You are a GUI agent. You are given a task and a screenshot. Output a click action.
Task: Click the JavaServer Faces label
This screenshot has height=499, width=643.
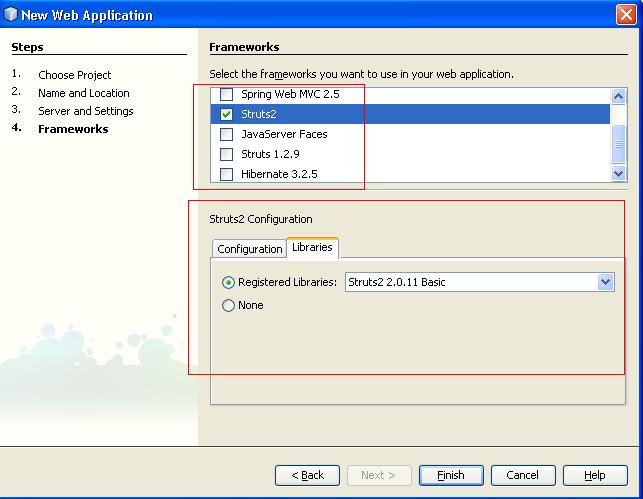click(284, 134)
